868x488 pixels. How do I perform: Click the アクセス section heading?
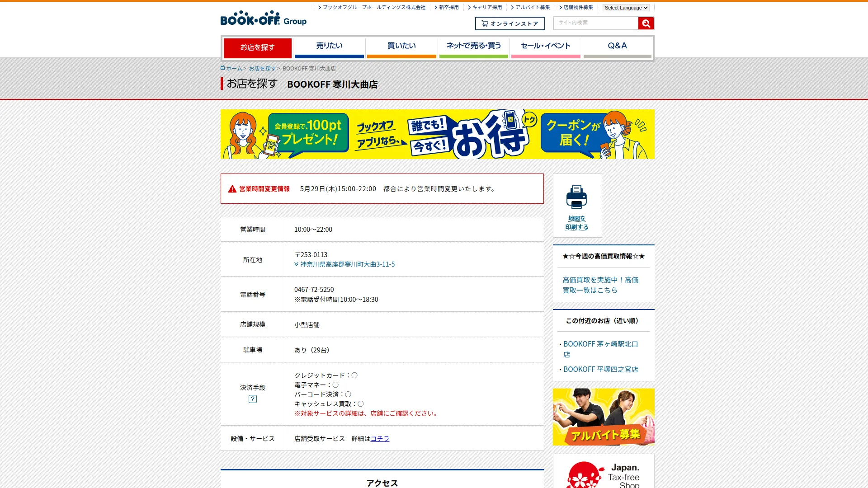click(x=382, y=483)
